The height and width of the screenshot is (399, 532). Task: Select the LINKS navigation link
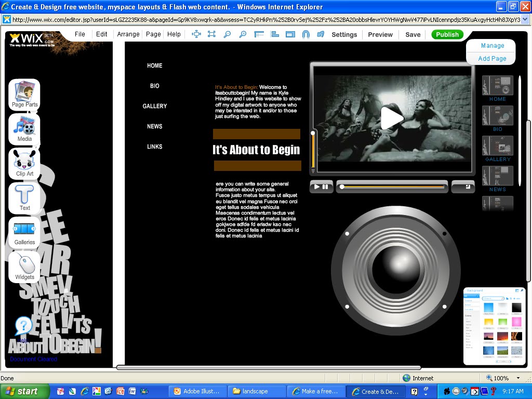click(155, 147)
